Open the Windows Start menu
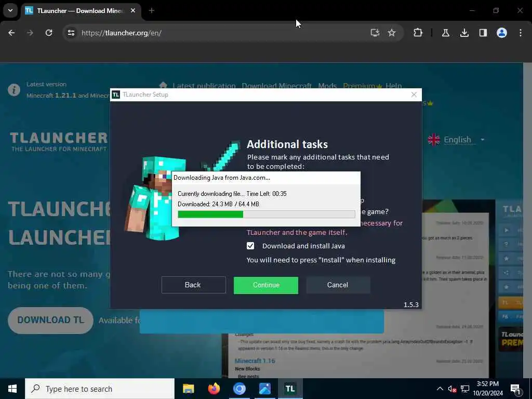The height and width of the screenshot is (399, 532). point(12,389)
